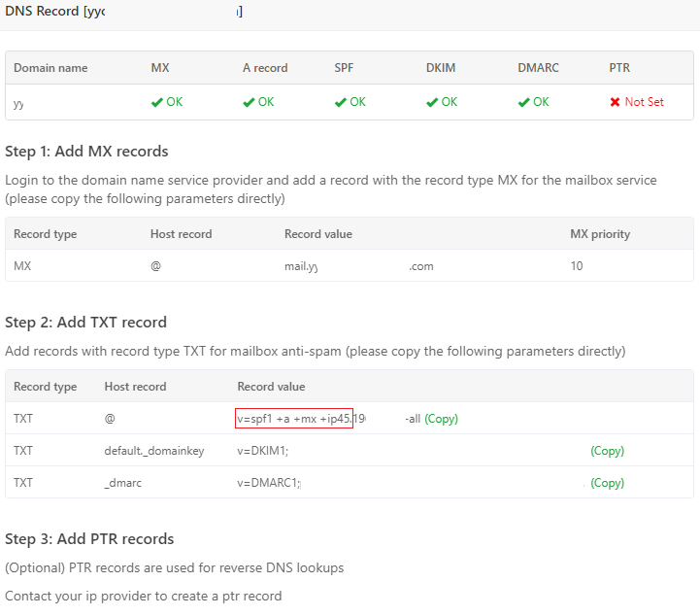Click the 'default._domainkey' host record cell
The height and width of the screenshot is (616, 700).
coord(153,451)
